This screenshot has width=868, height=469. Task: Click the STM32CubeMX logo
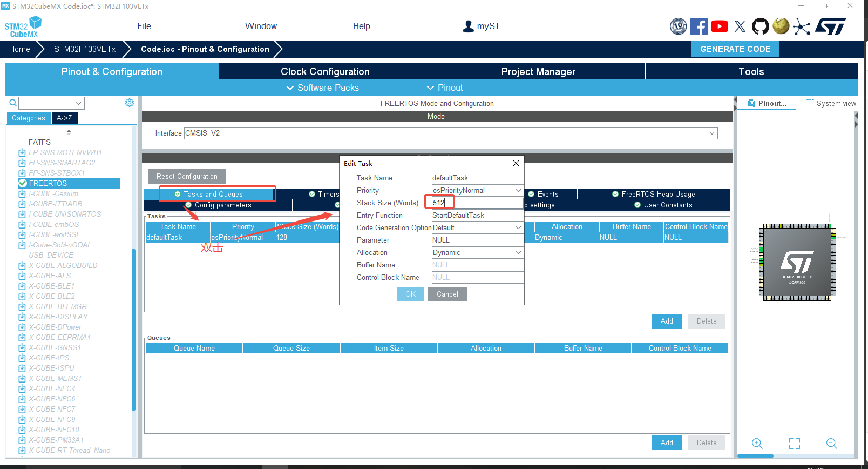(23, 26)
